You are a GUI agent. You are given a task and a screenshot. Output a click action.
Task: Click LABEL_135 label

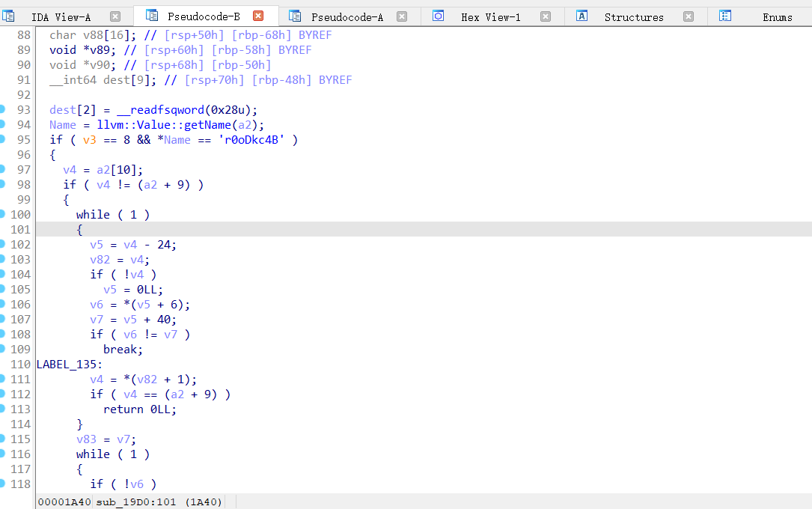coord(70,365)
